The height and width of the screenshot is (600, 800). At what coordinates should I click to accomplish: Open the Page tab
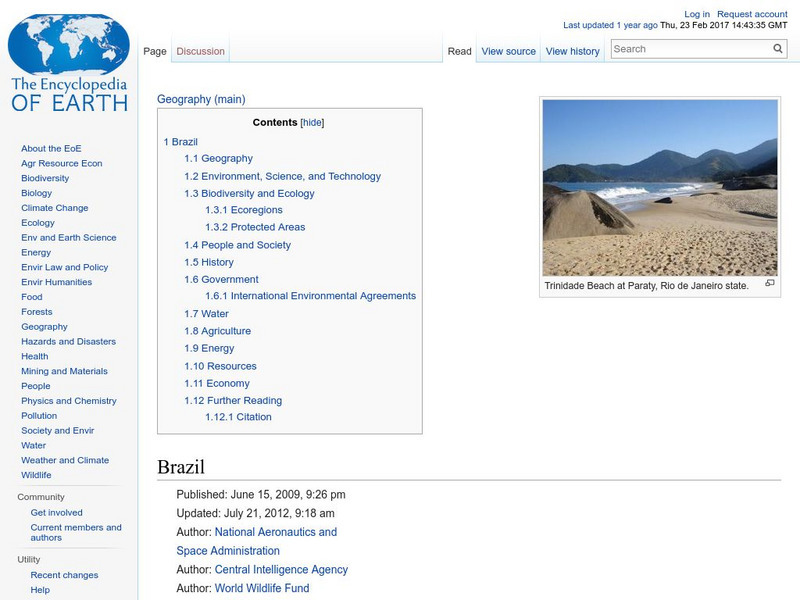coord(155,51)
